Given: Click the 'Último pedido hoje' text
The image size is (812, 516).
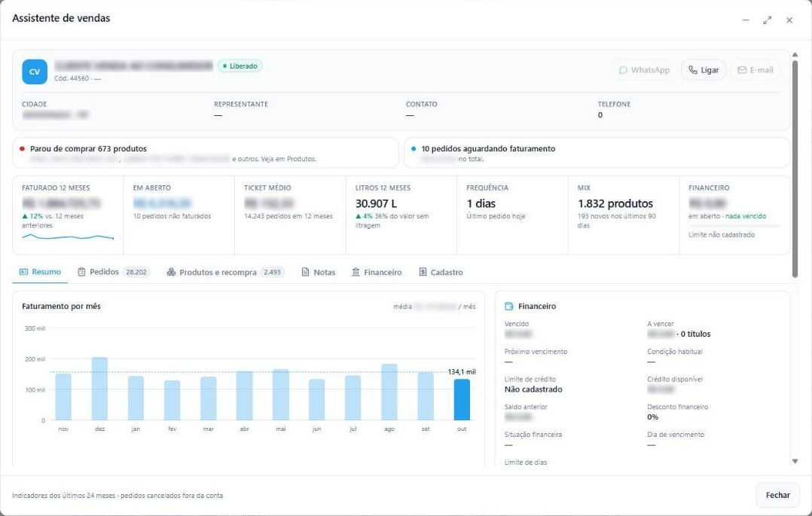Looking at the screenshot, I should tap(496, 216).
